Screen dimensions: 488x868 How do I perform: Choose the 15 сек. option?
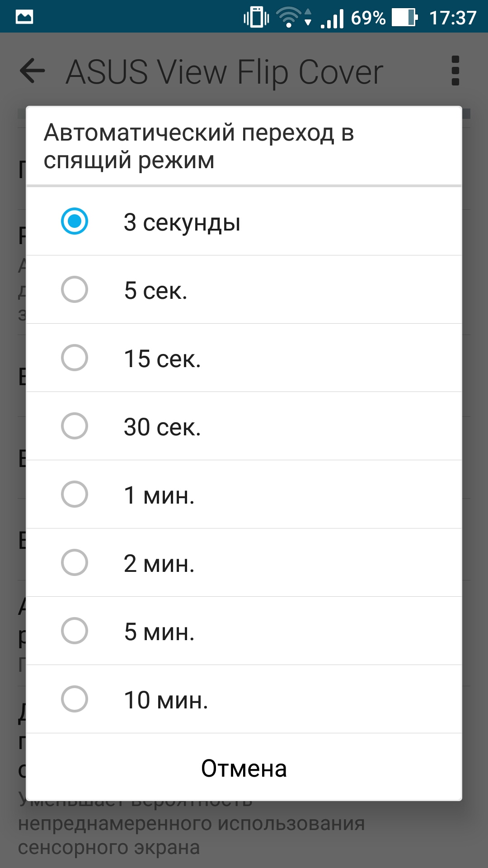pos(244,358)
